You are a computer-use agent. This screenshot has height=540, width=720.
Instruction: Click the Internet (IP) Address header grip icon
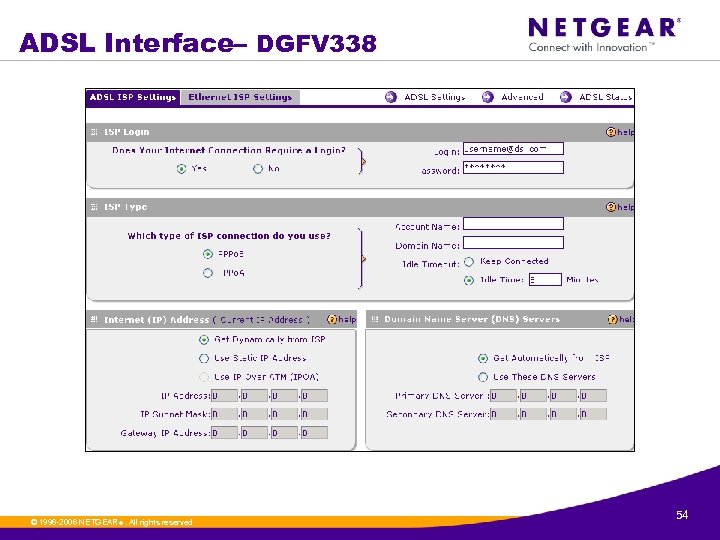click(x=94, y=319)
